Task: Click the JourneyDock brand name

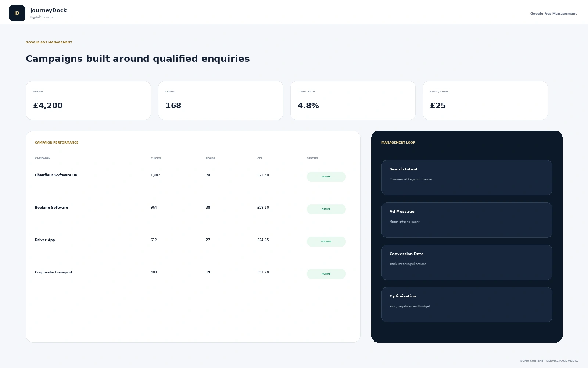Action: click(x=48, y=10)
